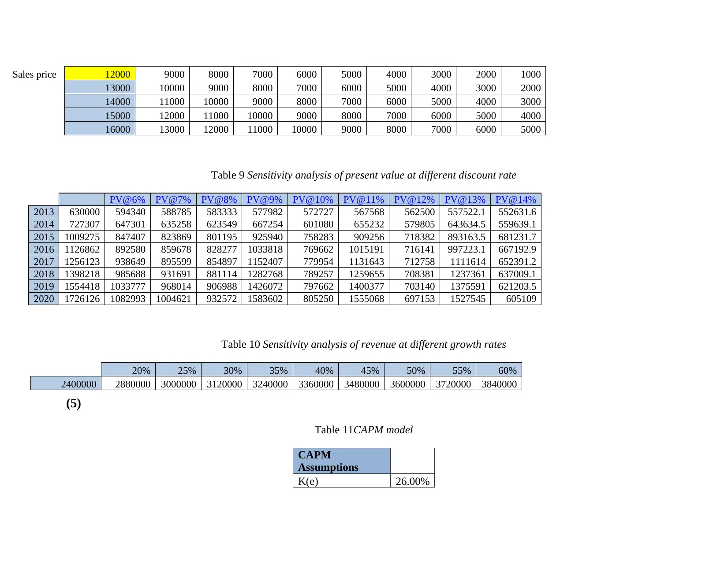Click the Sales price label
728x562 pixels.
[x=34, y=74]
